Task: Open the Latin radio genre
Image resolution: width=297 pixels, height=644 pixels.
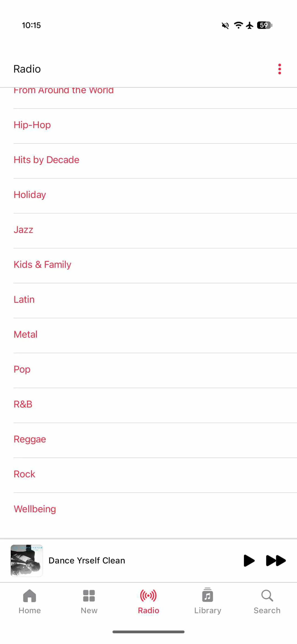Action: [155, 300]
